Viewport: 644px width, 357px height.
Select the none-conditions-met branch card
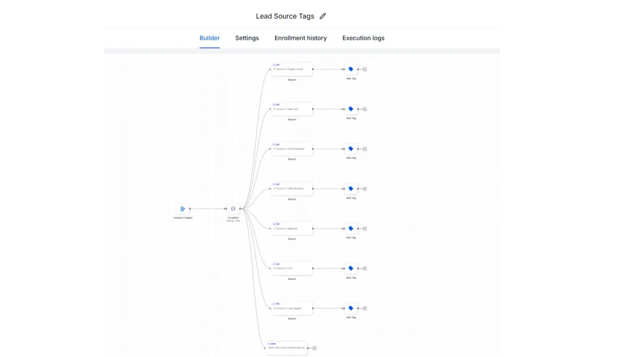pyautogui.click(x=287, y=348)
